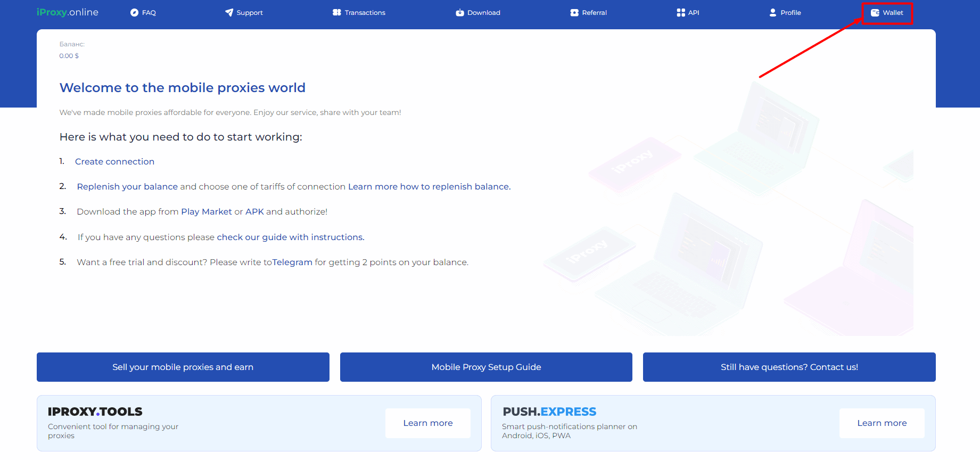Image resolution: width=980 pixels, height=460 pixels.
Task: Open Learn more how to replenish balance
Action: point(429,187)
